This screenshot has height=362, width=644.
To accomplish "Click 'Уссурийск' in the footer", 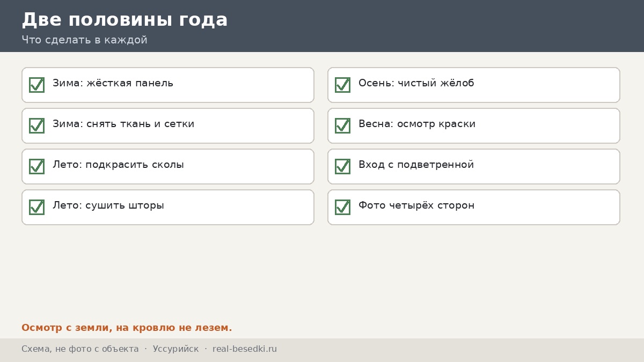I will pyautogui.click(x=175, y=349).
